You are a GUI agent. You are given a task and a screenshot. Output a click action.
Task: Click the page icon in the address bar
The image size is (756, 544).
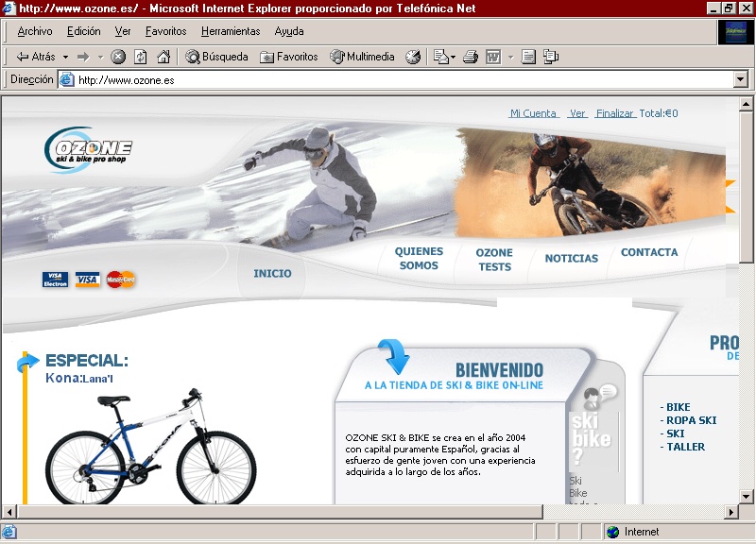coord(66,80)
